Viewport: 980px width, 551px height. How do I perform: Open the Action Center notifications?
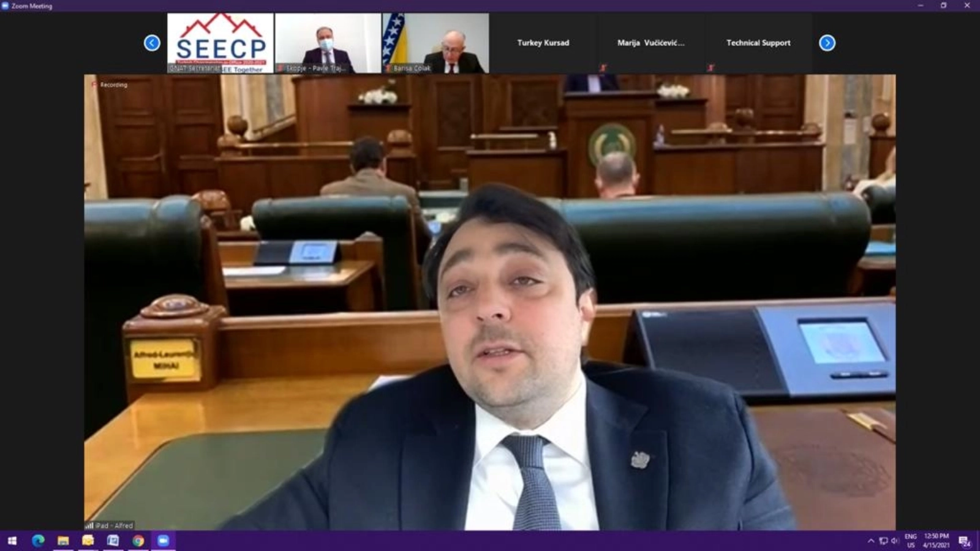pos(964,541)
